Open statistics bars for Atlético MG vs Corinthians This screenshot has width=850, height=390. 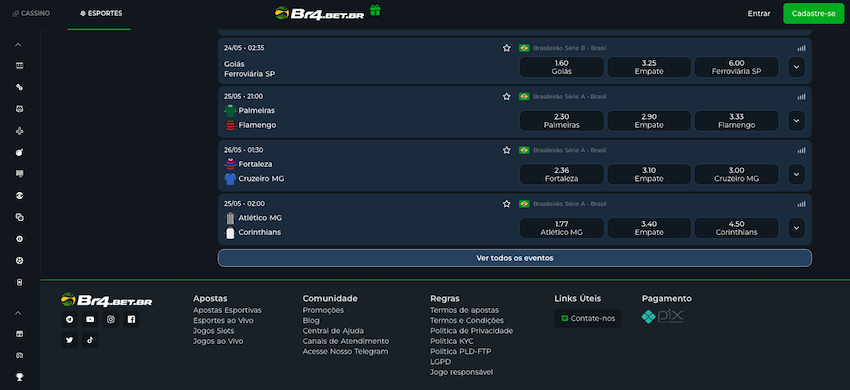(x=801, y=204)
